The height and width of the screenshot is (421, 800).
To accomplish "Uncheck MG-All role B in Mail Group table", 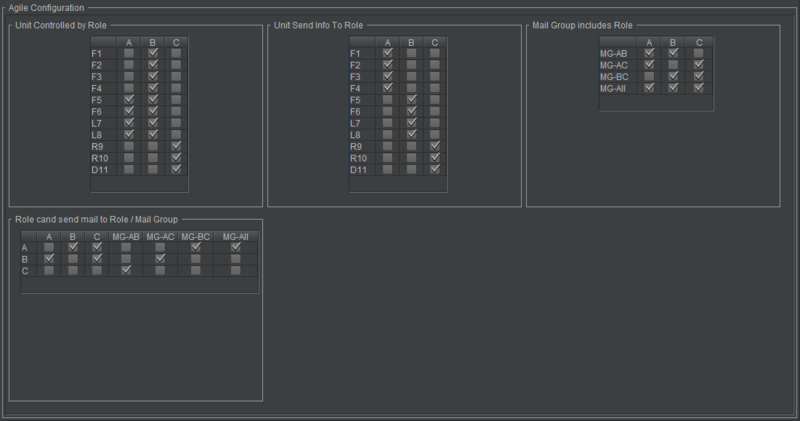I will coord(674,88).
